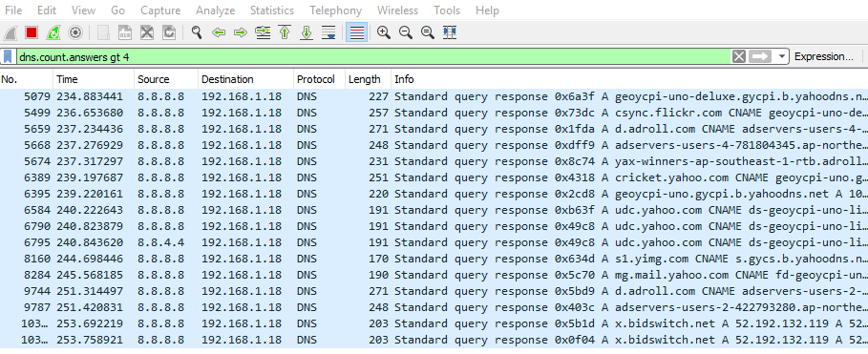Toggle auto-scroll during live capture
Screen dimensions: 868x354
328,32
